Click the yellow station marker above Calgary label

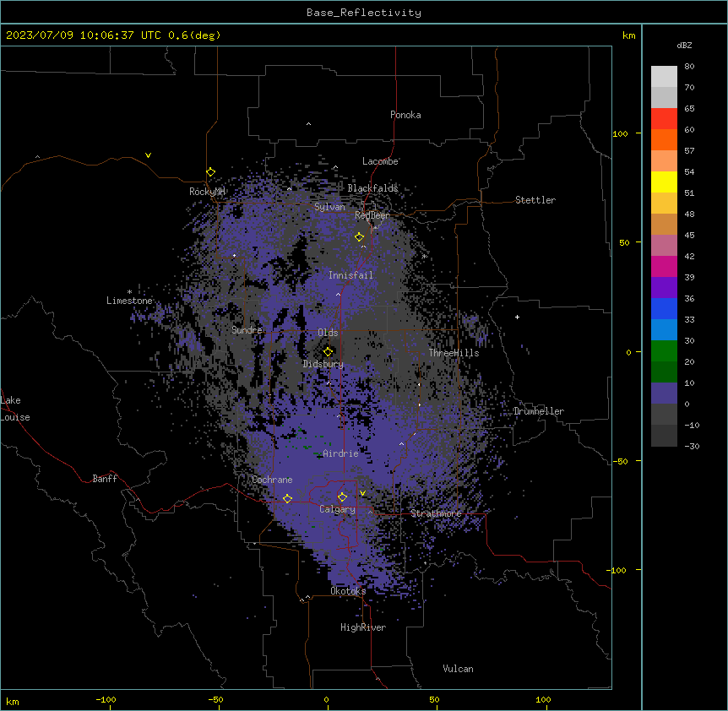(x=342, y=497)
